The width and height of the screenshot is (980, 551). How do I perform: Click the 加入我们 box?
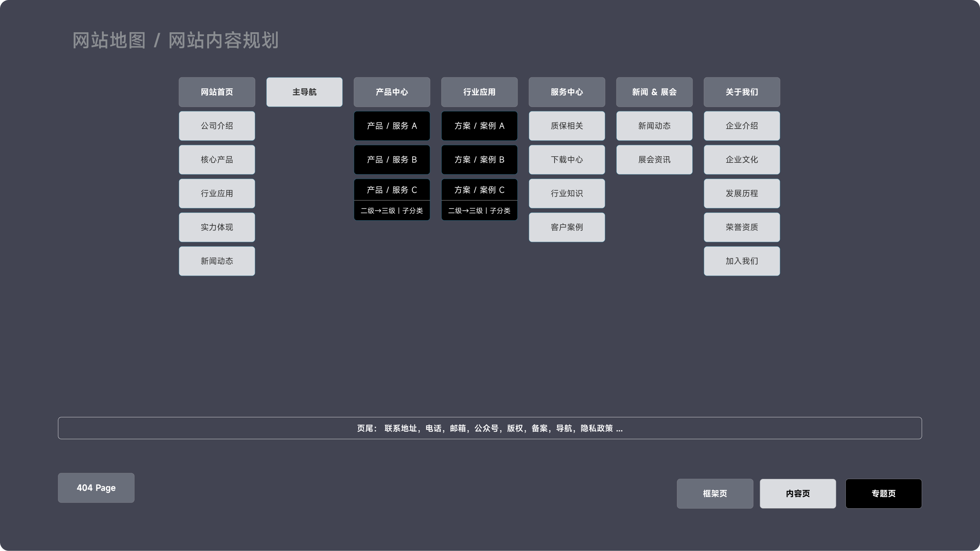click(742, 261)
